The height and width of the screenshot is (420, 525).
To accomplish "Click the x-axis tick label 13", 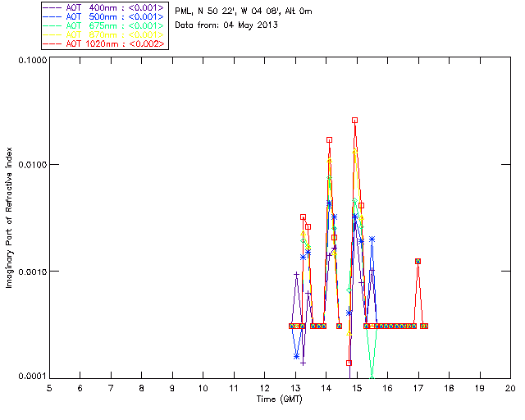I will pos(295,388).
